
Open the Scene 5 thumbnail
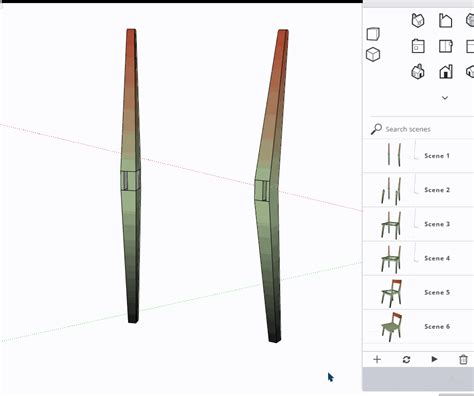[392, 293]
